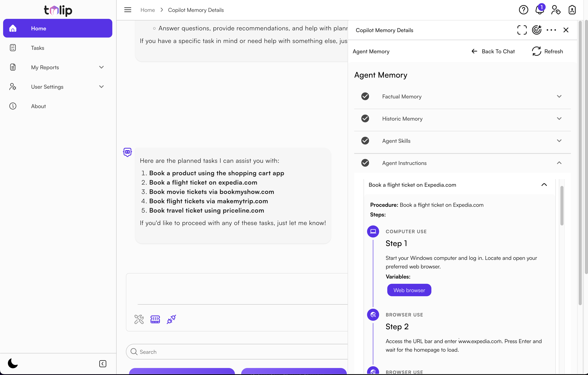This screenshot has width=588, height=375.
Task: Click the Search input field
Action: pos(237,351)
